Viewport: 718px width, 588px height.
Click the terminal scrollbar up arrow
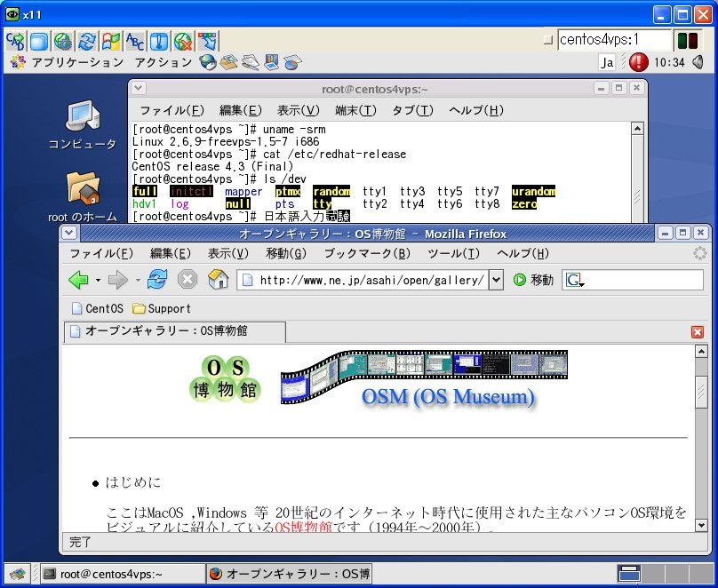(x=637, y=129)
